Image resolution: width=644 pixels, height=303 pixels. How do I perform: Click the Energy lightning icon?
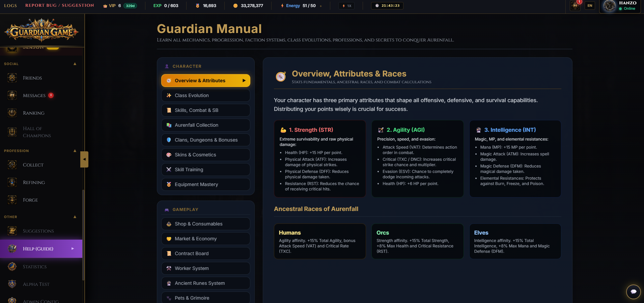pos(282,6)
